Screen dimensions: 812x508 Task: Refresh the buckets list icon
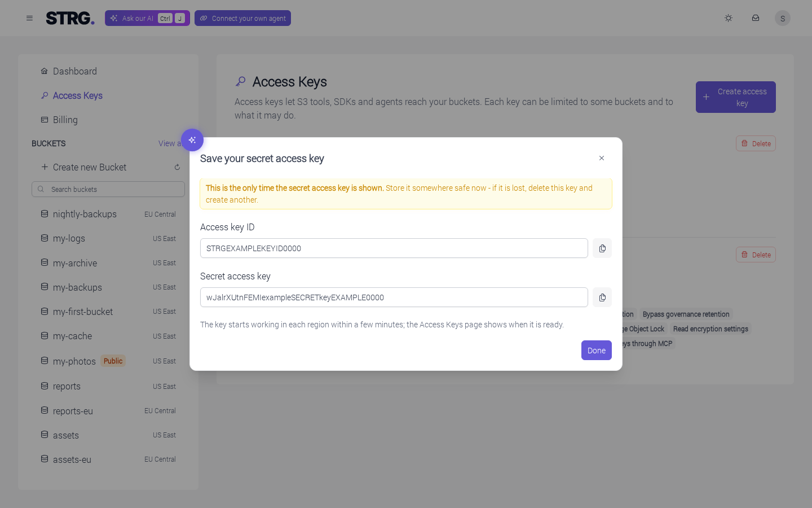(177, 167)
